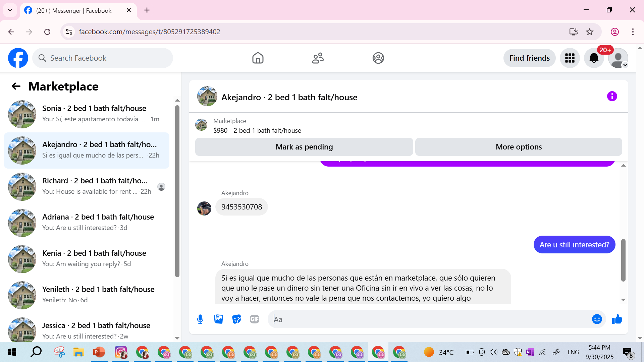Open More options for listing

coord(519,147)
